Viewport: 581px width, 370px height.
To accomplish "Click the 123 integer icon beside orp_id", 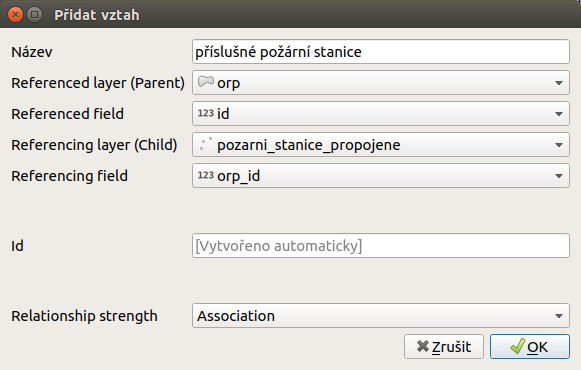I will point(206,175).
